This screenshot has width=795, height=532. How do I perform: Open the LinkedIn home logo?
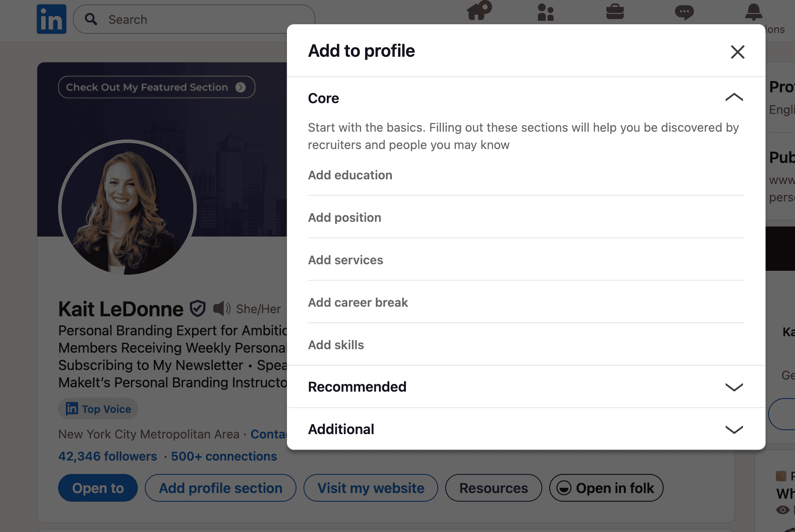(52, 19)
